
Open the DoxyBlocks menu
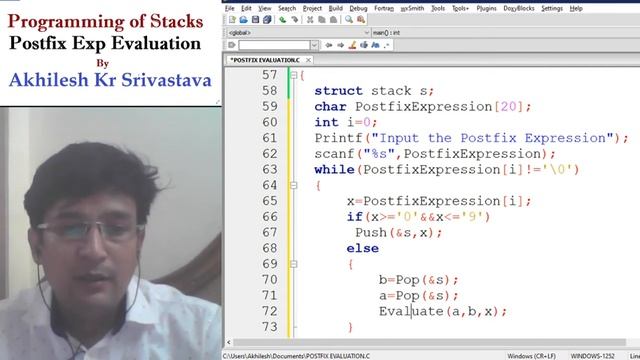point(519,8)
